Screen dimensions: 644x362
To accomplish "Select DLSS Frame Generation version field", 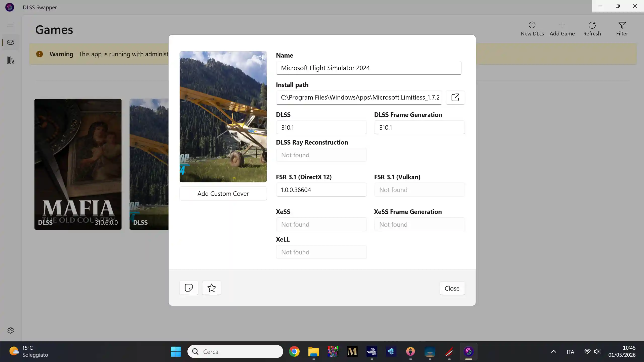I will pyautogui.click(x=419, y=127).
